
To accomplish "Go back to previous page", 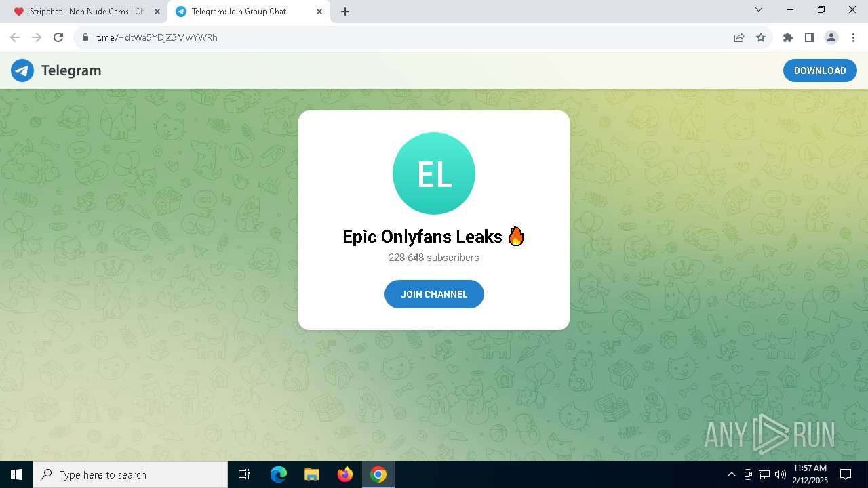I will (x=15, y=37).
